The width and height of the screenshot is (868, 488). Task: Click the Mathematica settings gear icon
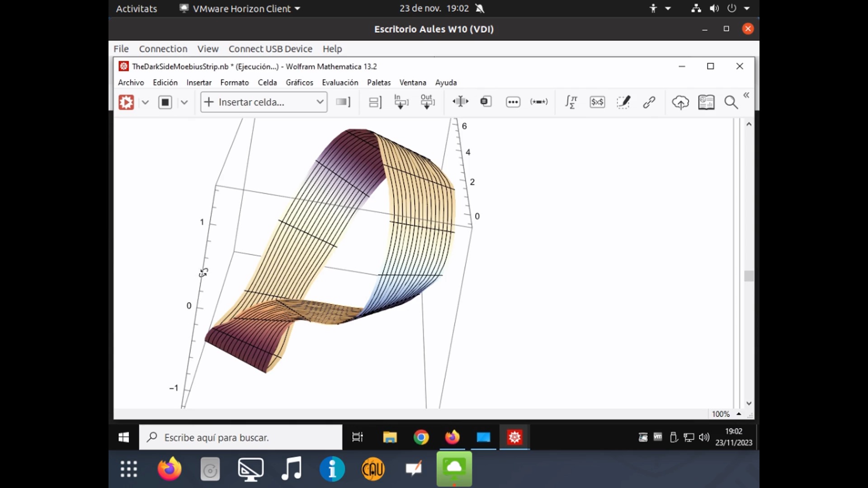click(127, 102)
